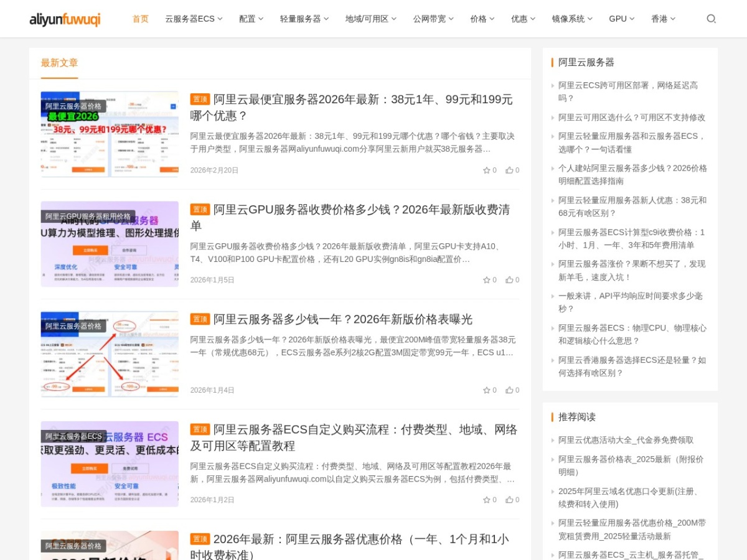
Task: Click 推荐阅读 sidebar heading
Action: pos(577,417)
